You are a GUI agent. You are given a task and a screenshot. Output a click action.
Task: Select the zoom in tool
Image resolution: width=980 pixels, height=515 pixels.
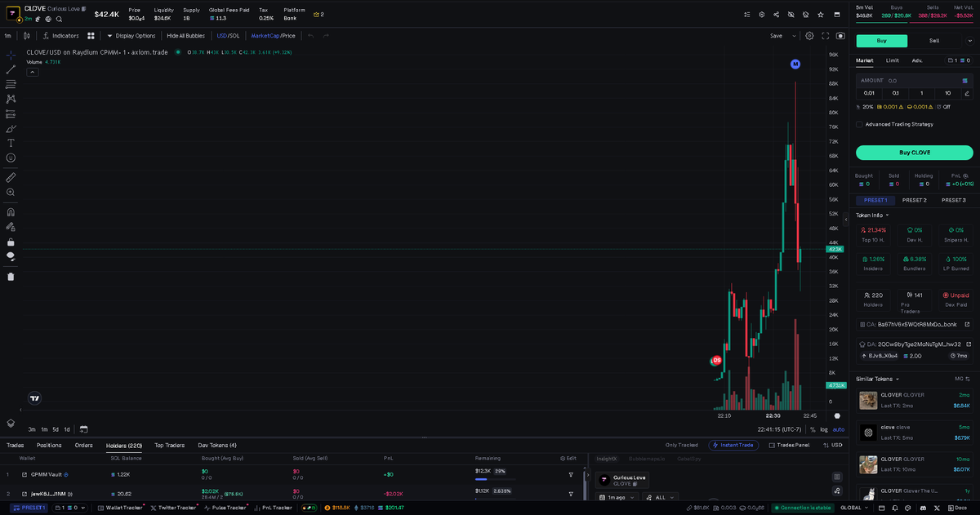point(11,193)
